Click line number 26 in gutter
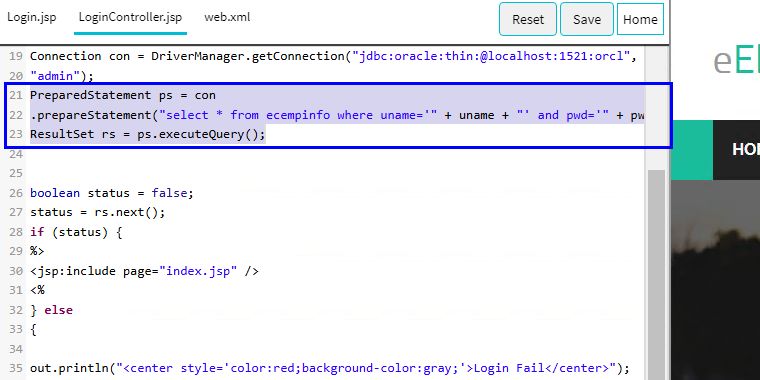This screenshot has height=380, width=760. click(x=16, y=193)
